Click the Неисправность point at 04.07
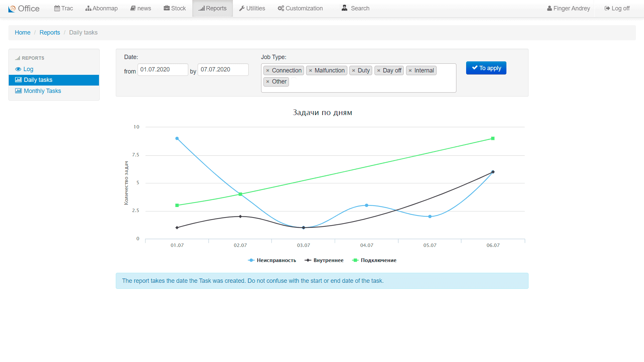Image resolution: width=644 pixels, height=362 pixels. pyautogui.click(x=366, y=205)
